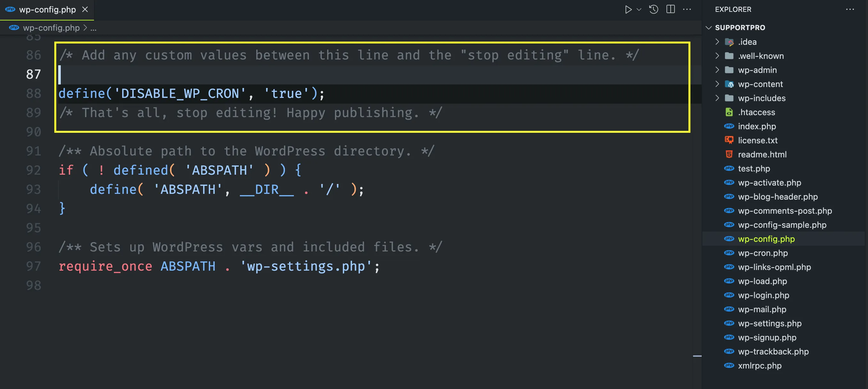
Task: Open readme.html file
Action: click(762, 155)
